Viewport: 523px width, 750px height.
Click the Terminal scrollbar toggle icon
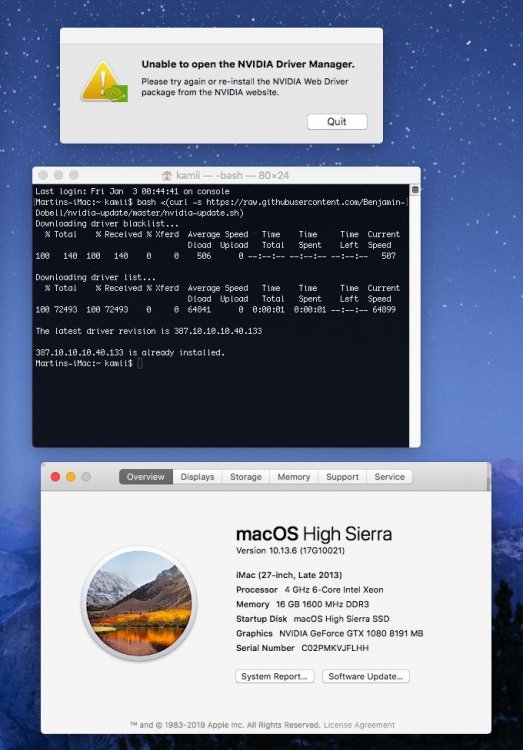tap(415, 190)
